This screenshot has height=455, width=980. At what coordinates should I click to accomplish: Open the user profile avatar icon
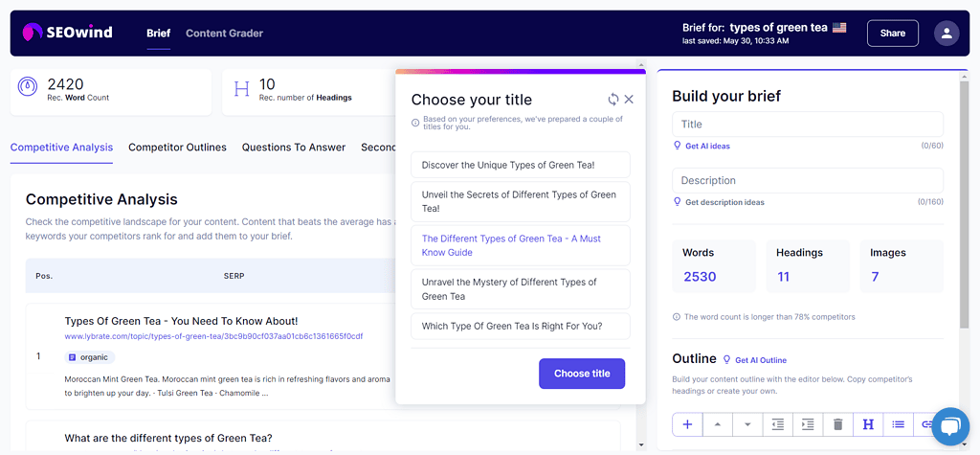point(947,34)
